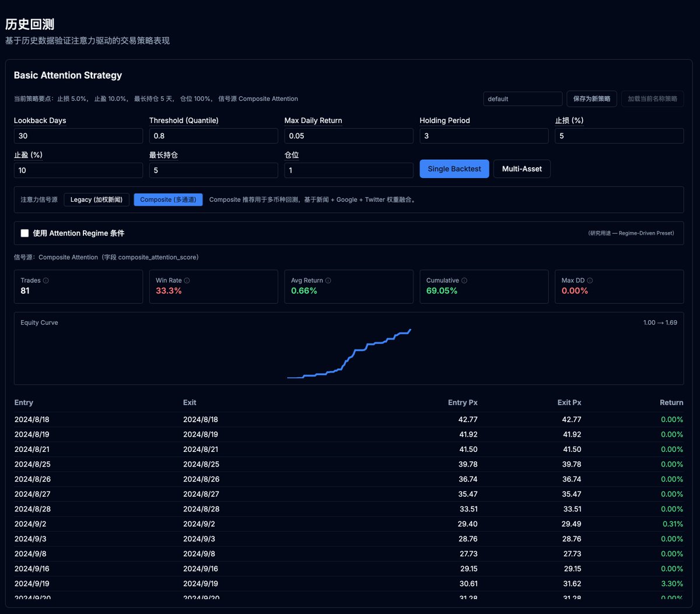Click the Return column header
Image resolution: width=700 pixels, height=614 pixels.
671,402
